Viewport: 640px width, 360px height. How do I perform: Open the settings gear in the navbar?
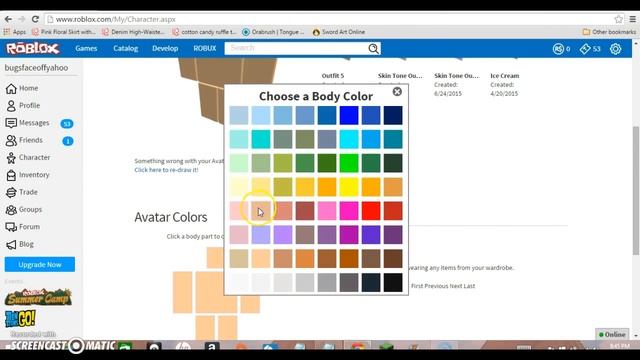coord(616,49)
